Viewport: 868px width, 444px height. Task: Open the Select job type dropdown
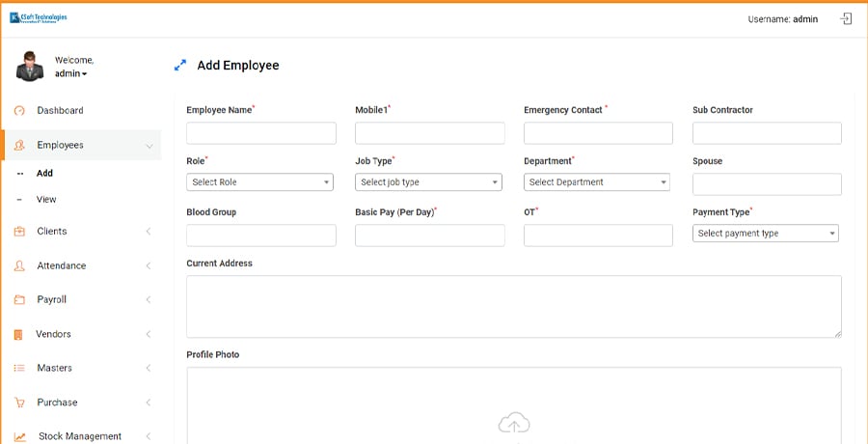428,182
